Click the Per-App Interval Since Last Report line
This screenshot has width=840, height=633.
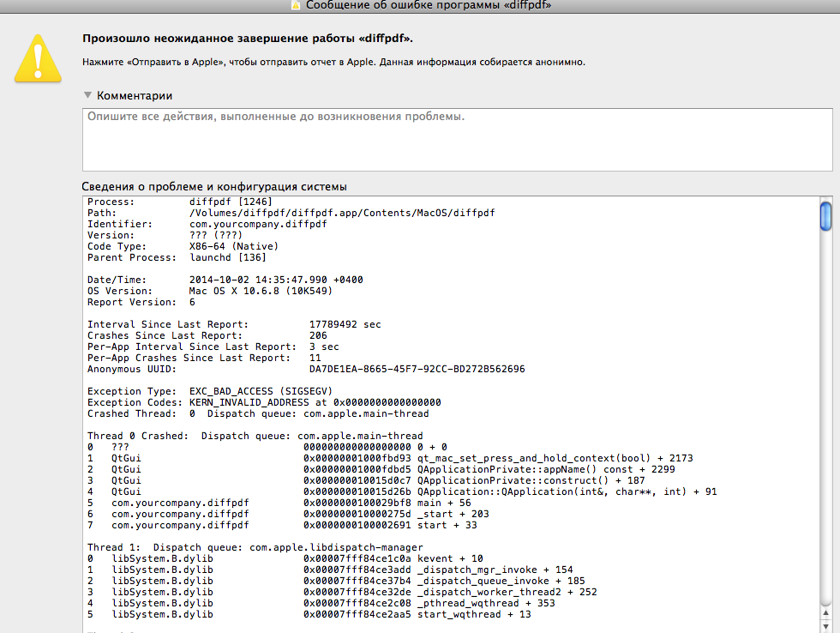pyautogui.click(x=213, y=347)
